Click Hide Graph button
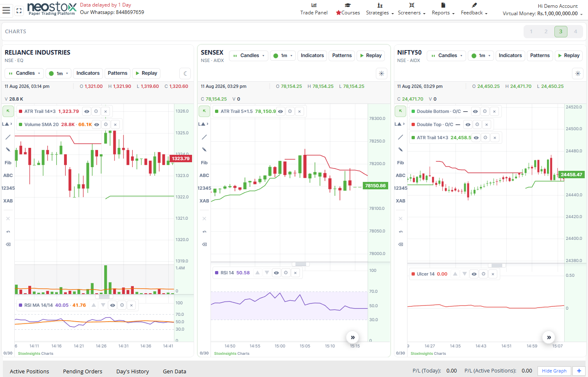The image size is (588, 377). coord(554,371)
